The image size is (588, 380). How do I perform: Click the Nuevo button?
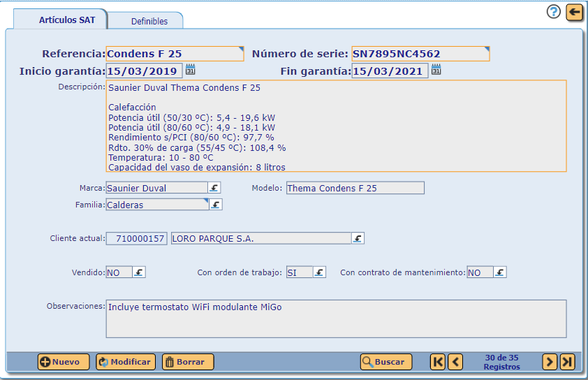pos(64,362)
